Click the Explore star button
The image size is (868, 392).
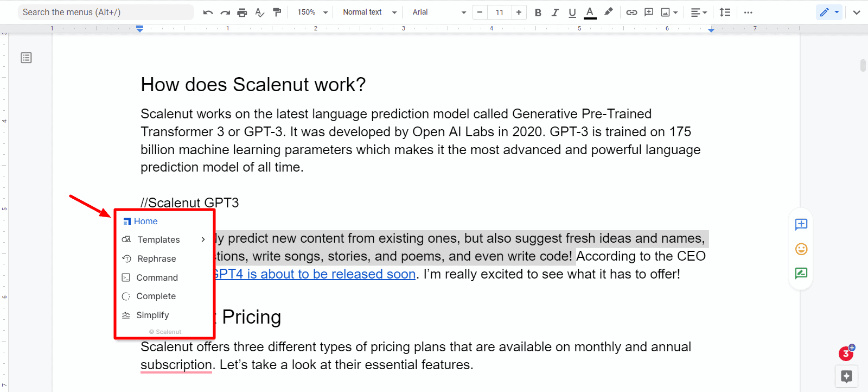846,376
